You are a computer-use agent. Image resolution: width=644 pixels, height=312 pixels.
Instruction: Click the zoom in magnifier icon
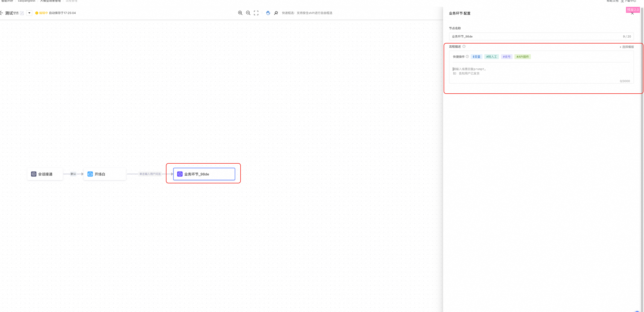[x=240, y=13]
